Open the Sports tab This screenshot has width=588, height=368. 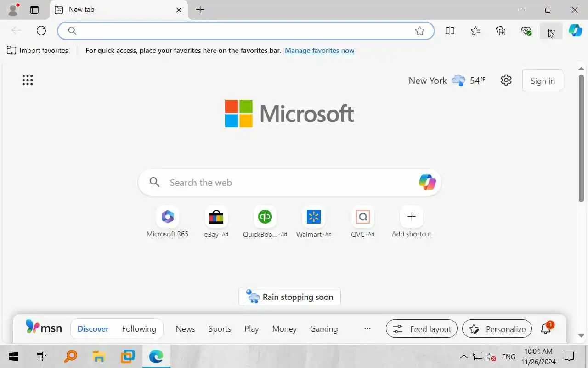pyautogui.click(x=220, y=329)
